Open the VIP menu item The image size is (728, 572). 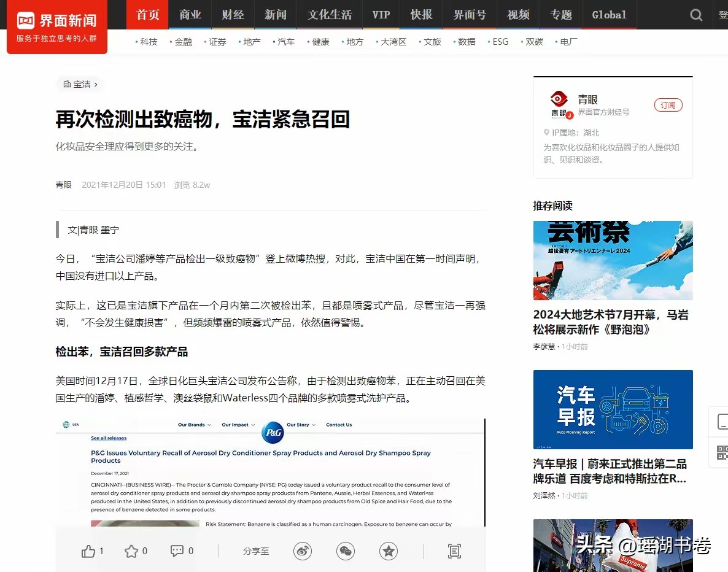pyautogui.click(x=381, y=15)
